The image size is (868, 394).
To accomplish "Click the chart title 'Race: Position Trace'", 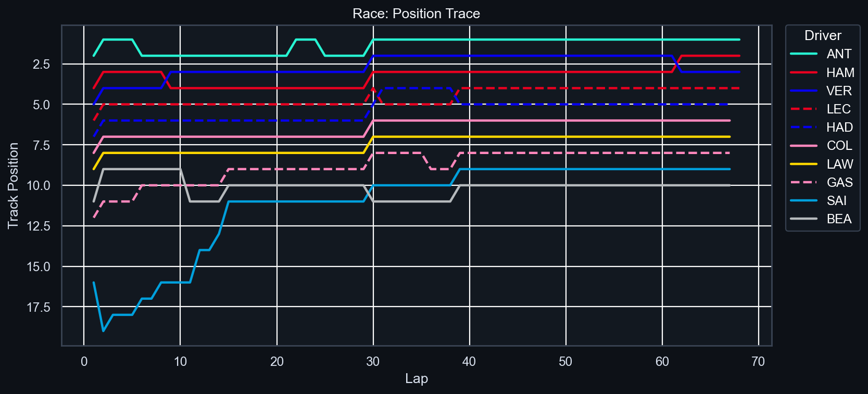I will (417, 14).
